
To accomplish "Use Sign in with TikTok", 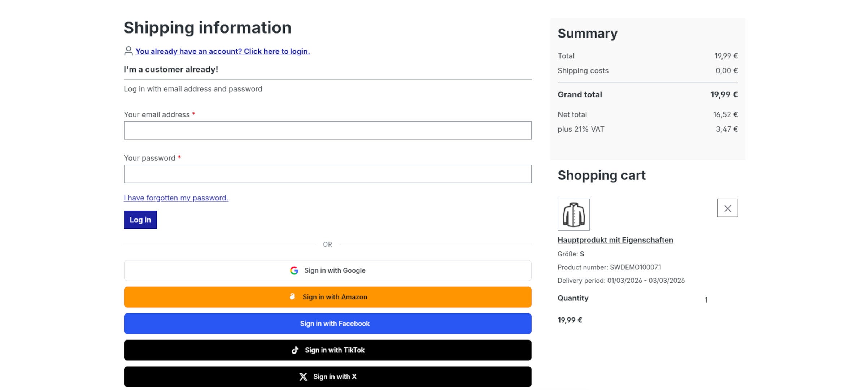I will tap(328, 350).
